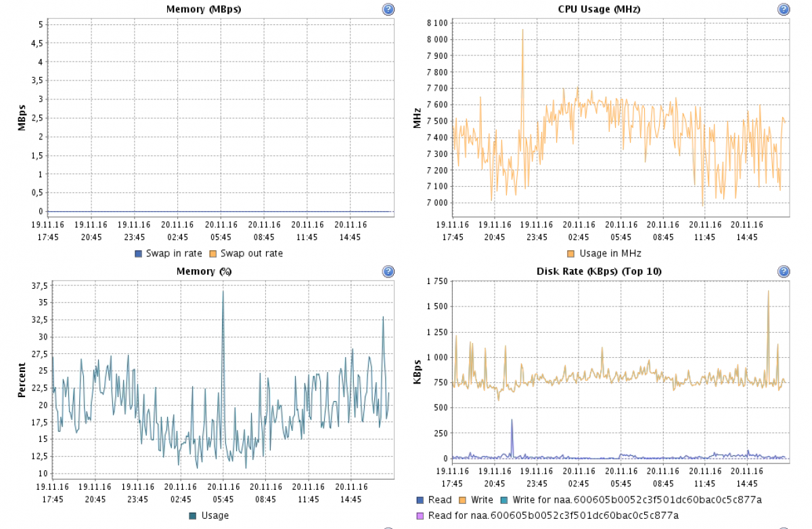This screenshot has width=812, height=529.
Task: Click the Memory (%) chart title
Action: coord(204,271)
